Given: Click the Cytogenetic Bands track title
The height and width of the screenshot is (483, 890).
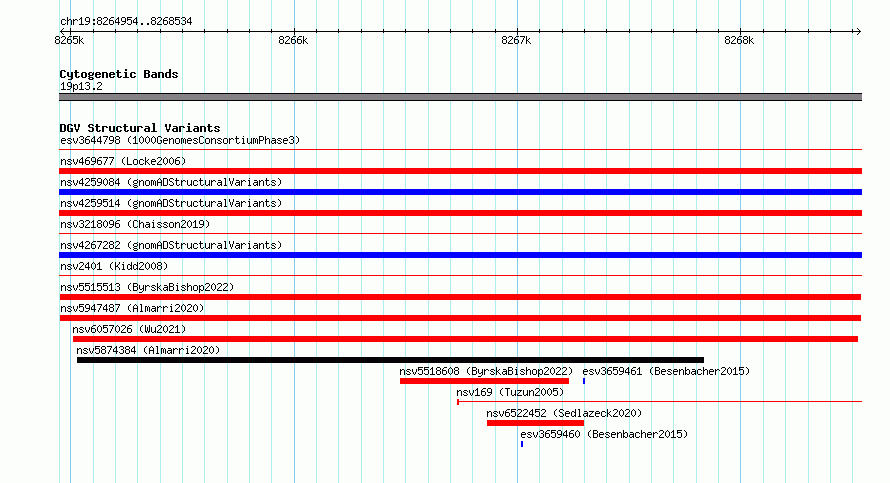Looking at the screenshot, I should pos(119,74).
